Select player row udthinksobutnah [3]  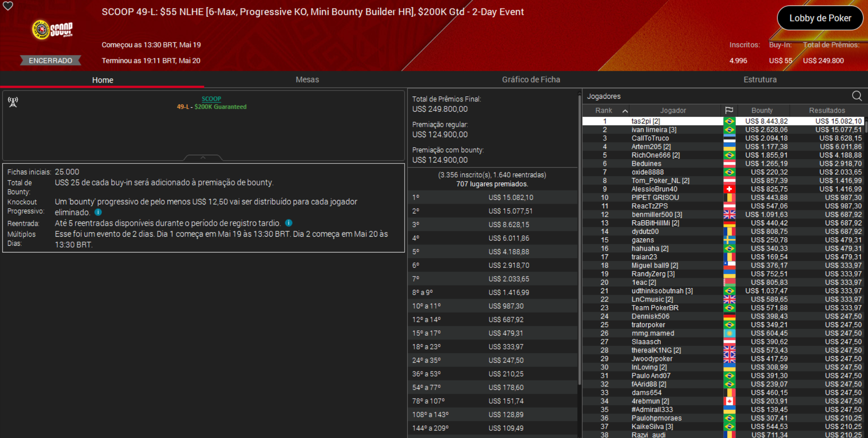pyautogui.click(x=723, y=291)
